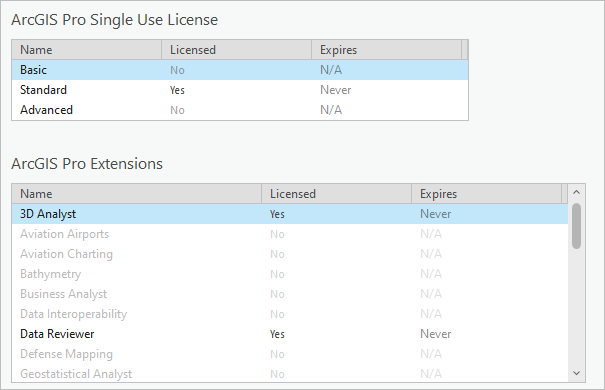Click the extensions list scrollbar thumb

(576, 226)
